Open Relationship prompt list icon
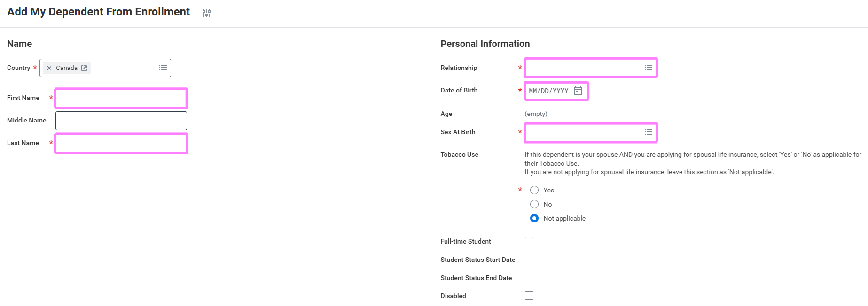Image resolution: width=868 pixels, height=306 pixels. (x=648, y=68)
